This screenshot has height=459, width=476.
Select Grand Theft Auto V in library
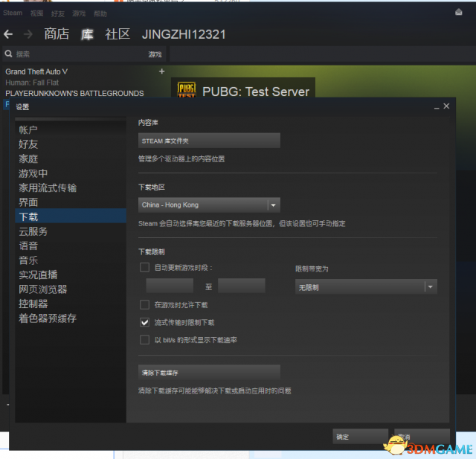point(36,71)
